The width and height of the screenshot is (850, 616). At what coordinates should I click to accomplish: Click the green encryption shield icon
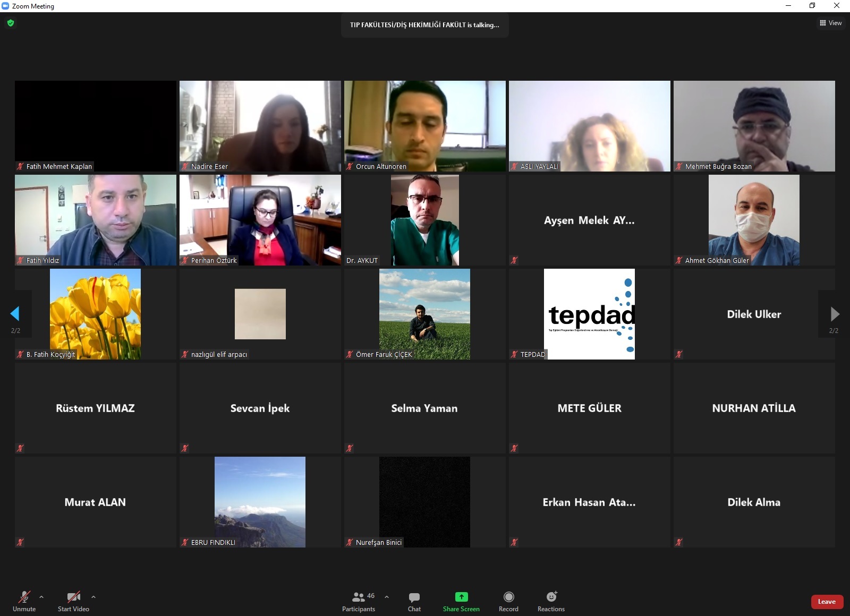point(11,23)
